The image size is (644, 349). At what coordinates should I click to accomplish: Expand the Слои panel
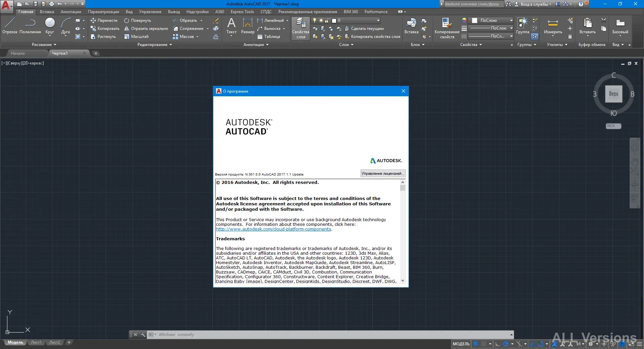pos(346,45)
